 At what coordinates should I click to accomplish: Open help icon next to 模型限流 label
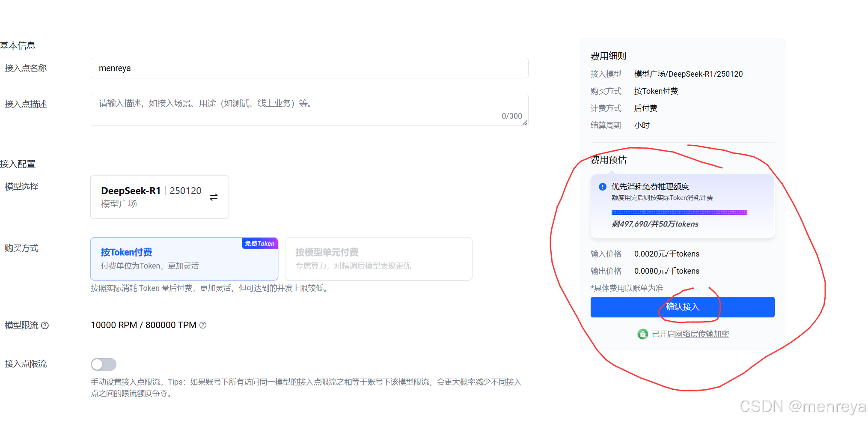point(45,325)
